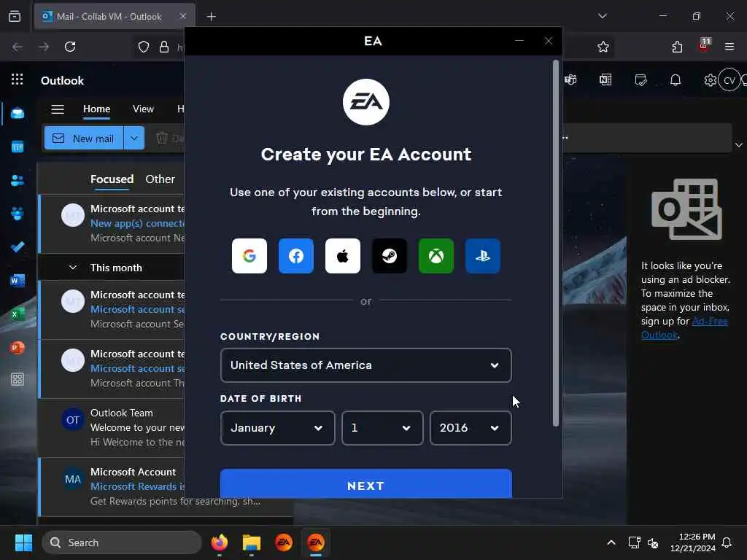Open Firefox from taskbar
Viewport: 747px width, 560px height.
point(219,542)
